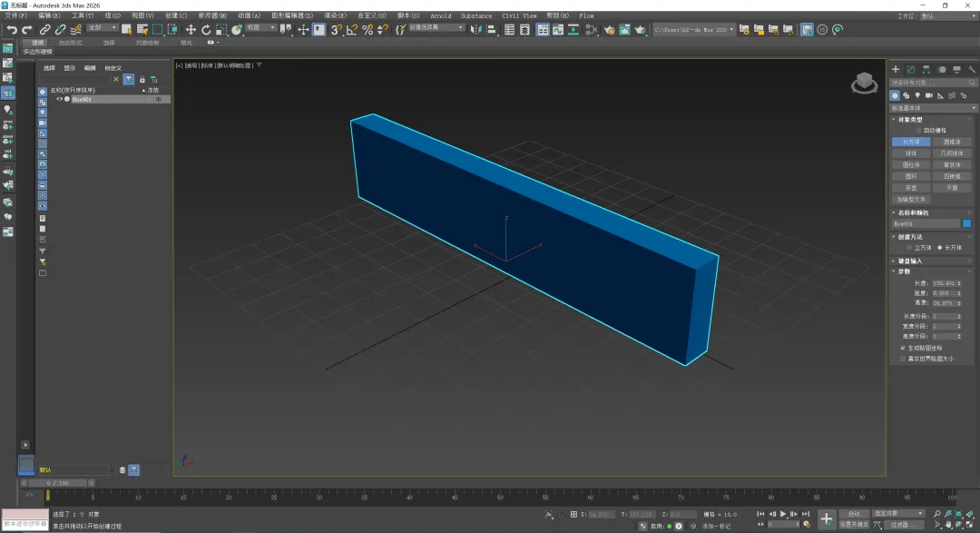This screenshot has height=533, width=980.
Task: Select the 长方体 creation method radio
Action: [x=940, y=248]
